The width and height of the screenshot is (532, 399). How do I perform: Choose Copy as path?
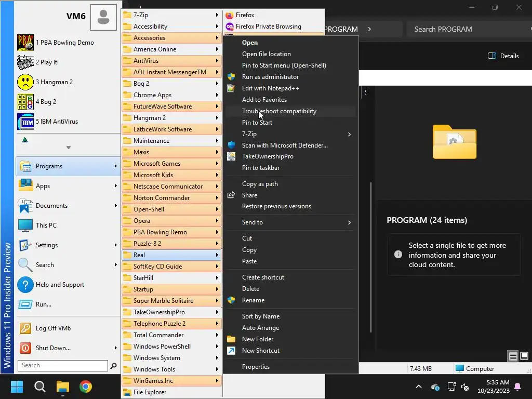pos(290,184)
